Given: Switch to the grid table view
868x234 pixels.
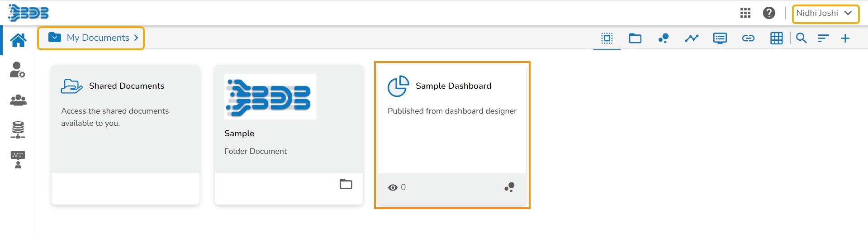Looking at the screenshot, I should click(776, 38).
